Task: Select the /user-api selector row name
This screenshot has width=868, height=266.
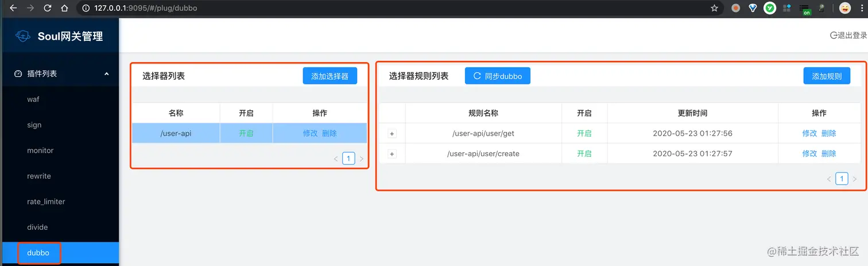Action: (x=176, y=133)
